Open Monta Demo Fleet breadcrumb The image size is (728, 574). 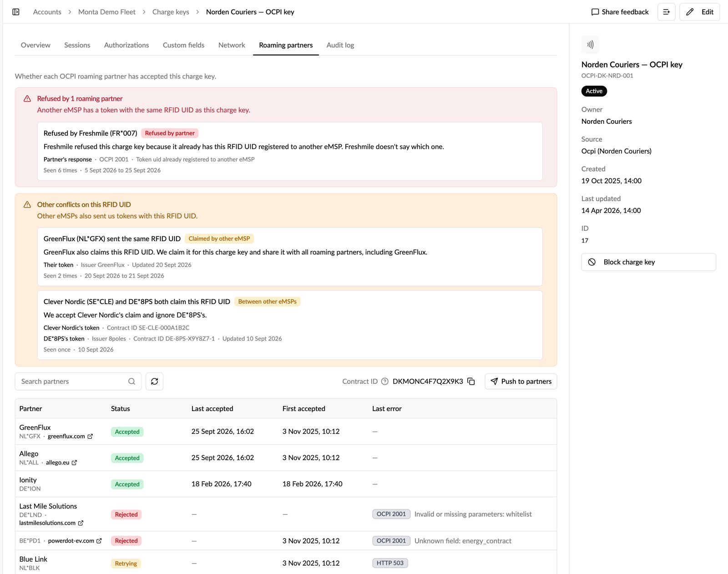[x=107, y=12]
